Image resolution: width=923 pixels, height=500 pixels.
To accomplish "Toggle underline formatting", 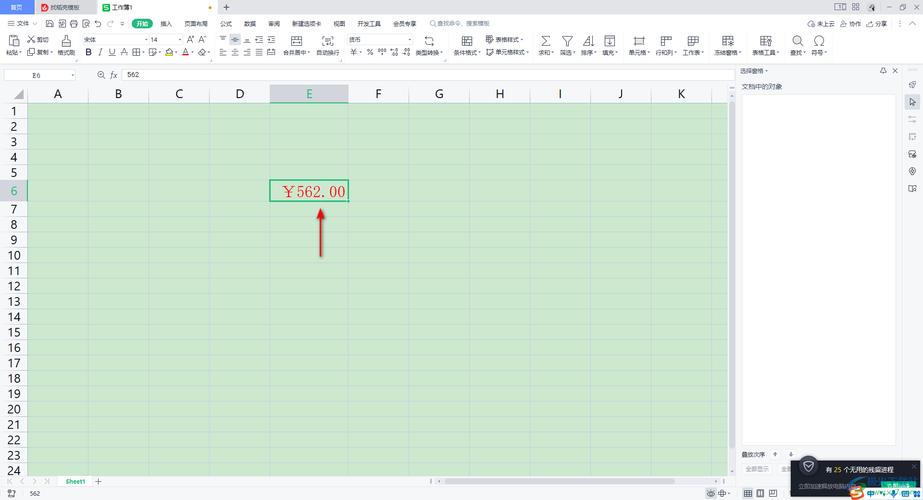I will (112, 52).
